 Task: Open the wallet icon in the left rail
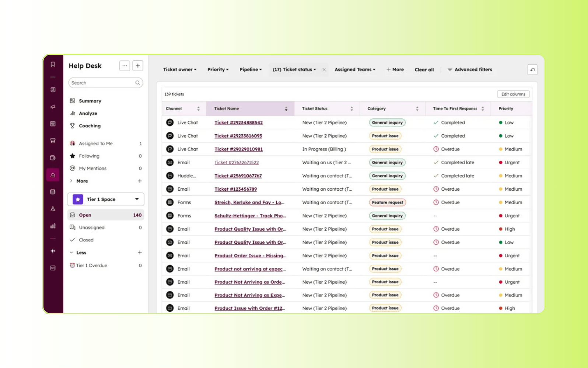53,158
